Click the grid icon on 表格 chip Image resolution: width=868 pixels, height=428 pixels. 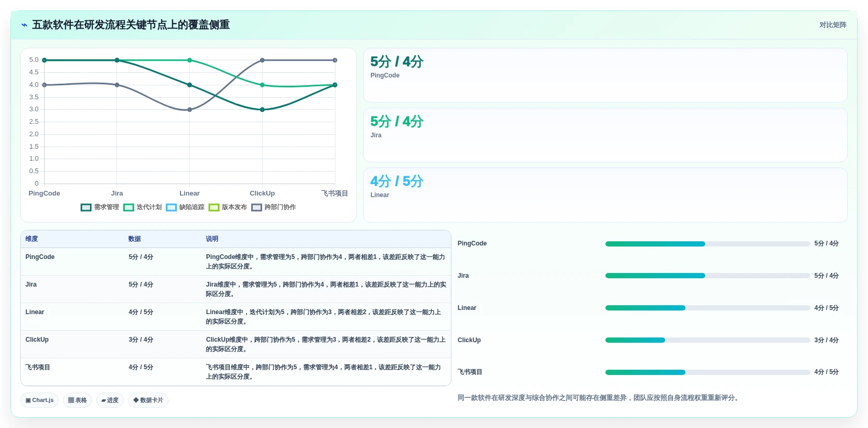[x=71, y=400]
